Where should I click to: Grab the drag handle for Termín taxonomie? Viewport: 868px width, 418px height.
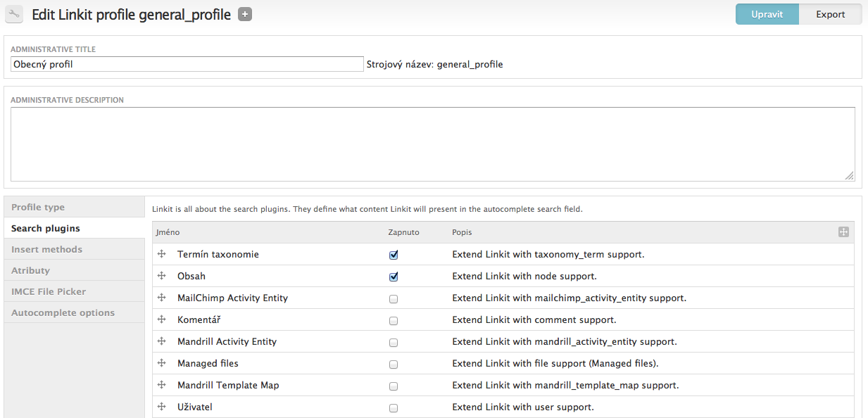[161, 254]
